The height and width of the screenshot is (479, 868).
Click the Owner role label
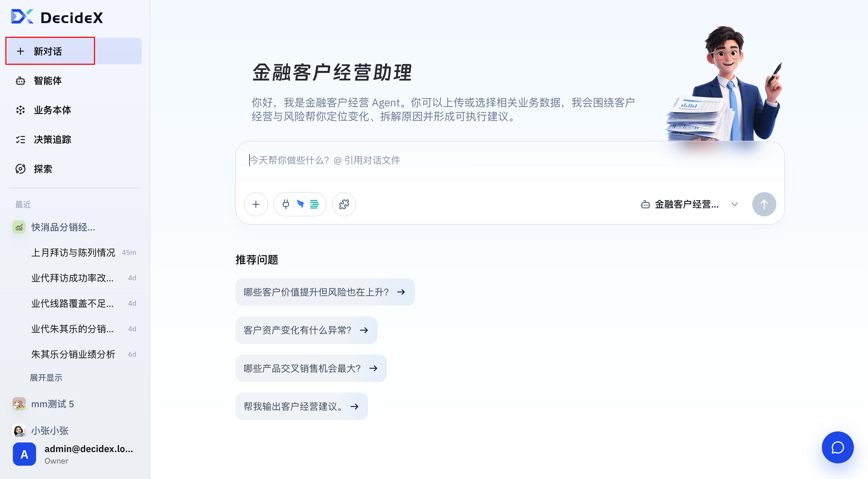pos(56,461)
